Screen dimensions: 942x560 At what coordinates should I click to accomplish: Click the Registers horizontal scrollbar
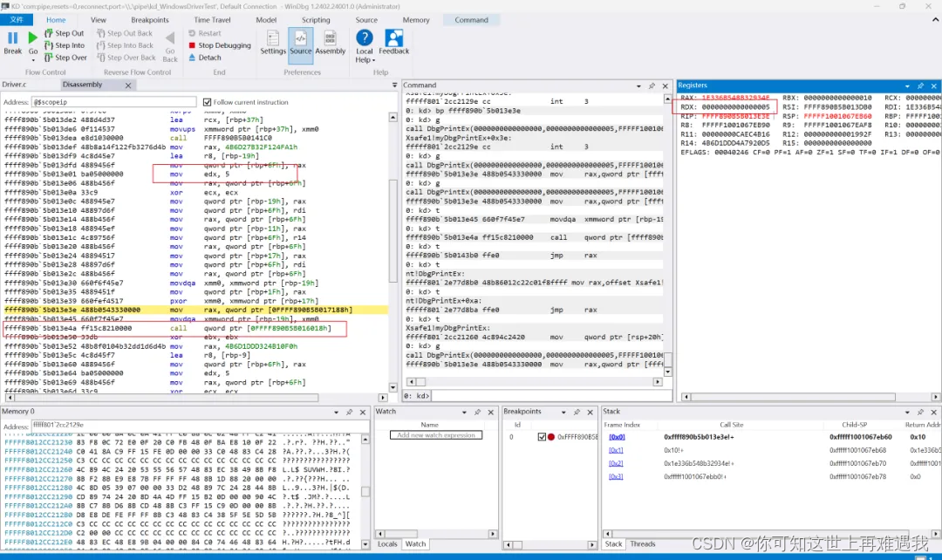click(x=809, y=397)
